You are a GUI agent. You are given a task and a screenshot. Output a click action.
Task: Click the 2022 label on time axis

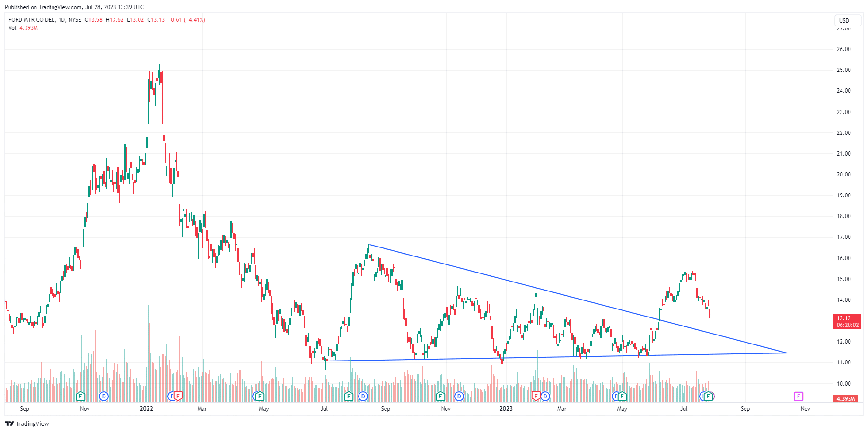pos(147,409)
